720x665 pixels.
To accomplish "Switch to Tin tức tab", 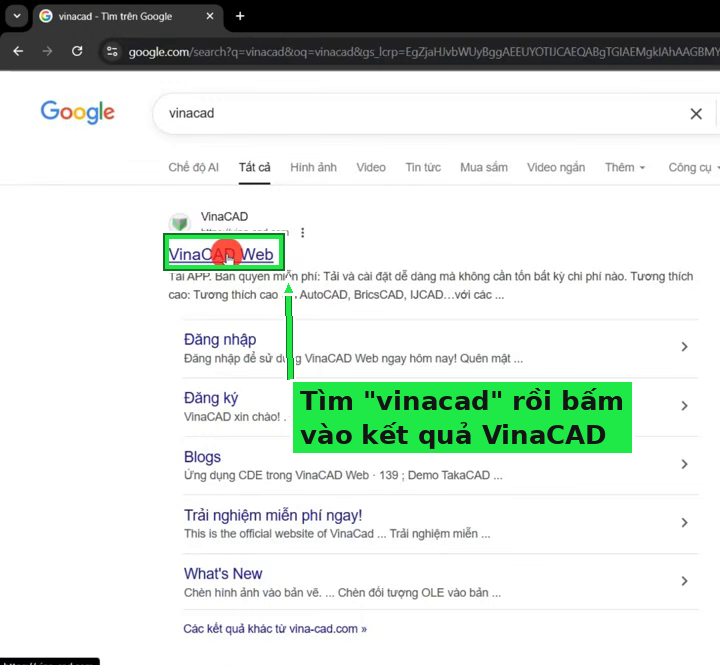I will [x=423, y=167].
